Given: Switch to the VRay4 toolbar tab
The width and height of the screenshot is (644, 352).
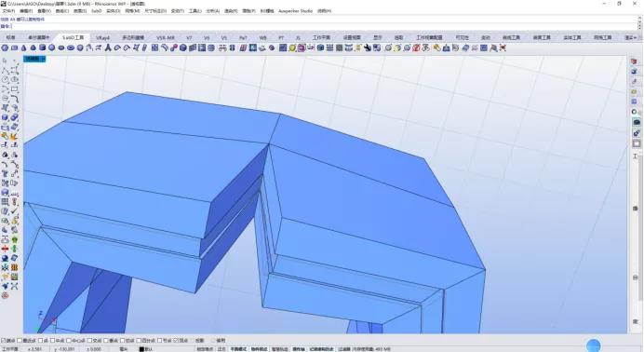Looking at the screenshot, I should (102, 37).
